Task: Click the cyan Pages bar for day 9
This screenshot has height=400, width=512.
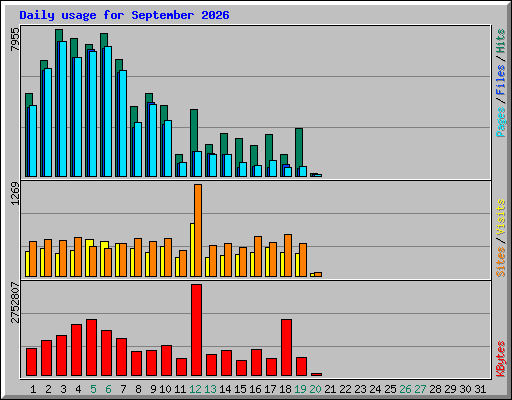Action: pyautogui.click(x=153, y=140)
